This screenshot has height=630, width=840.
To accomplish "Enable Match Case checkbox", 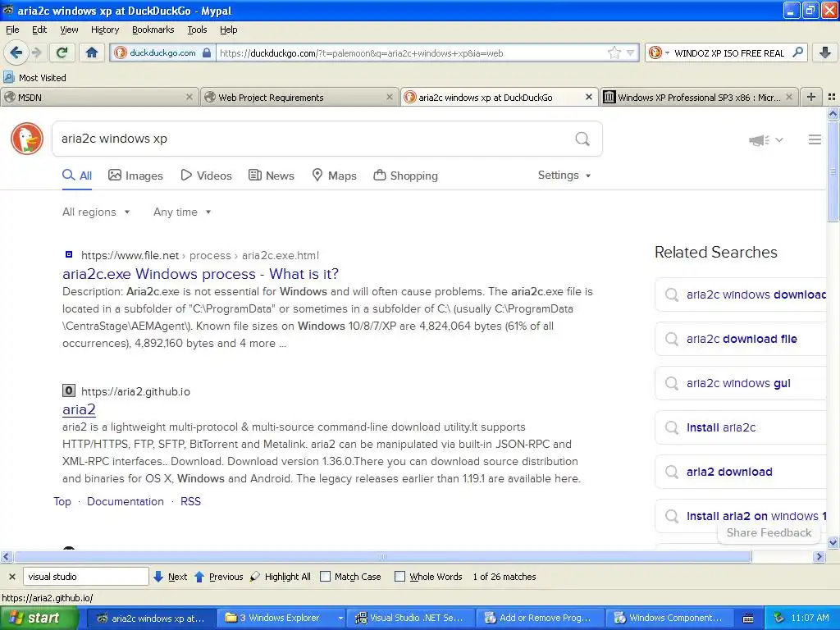I will tap(325, 577).
